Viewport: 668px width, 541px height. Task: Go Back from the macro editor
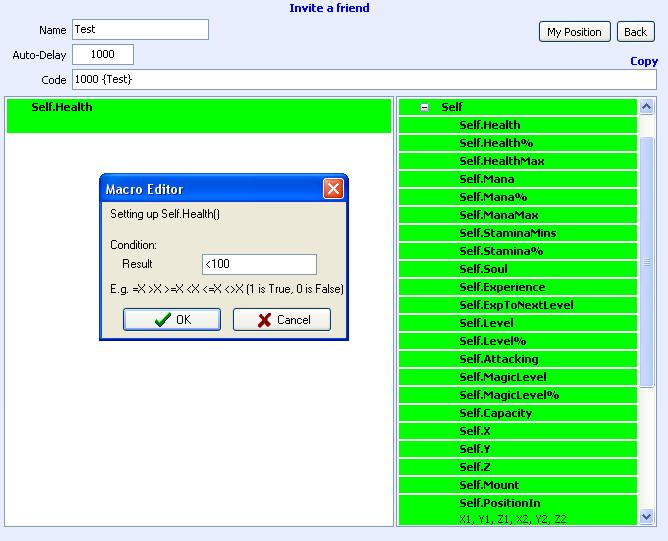pos(635,32)
